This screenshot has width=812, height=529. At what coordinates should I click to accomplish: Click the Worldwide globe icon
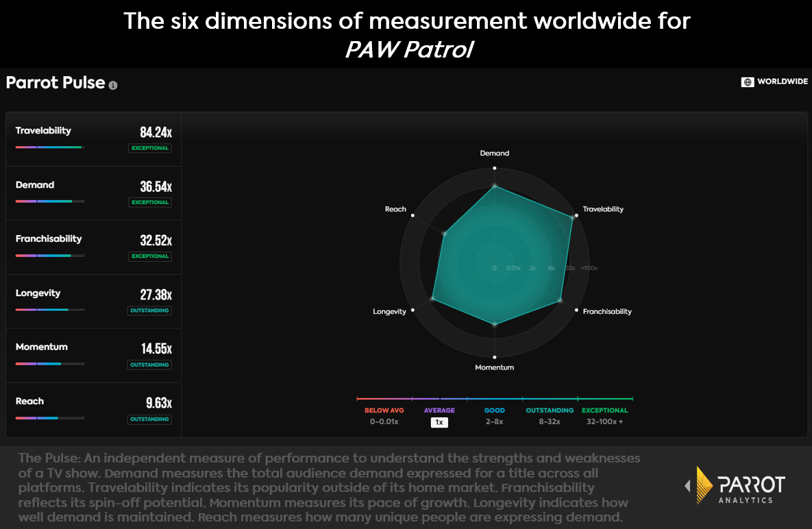pyautogui.click(x=748, y=82)
